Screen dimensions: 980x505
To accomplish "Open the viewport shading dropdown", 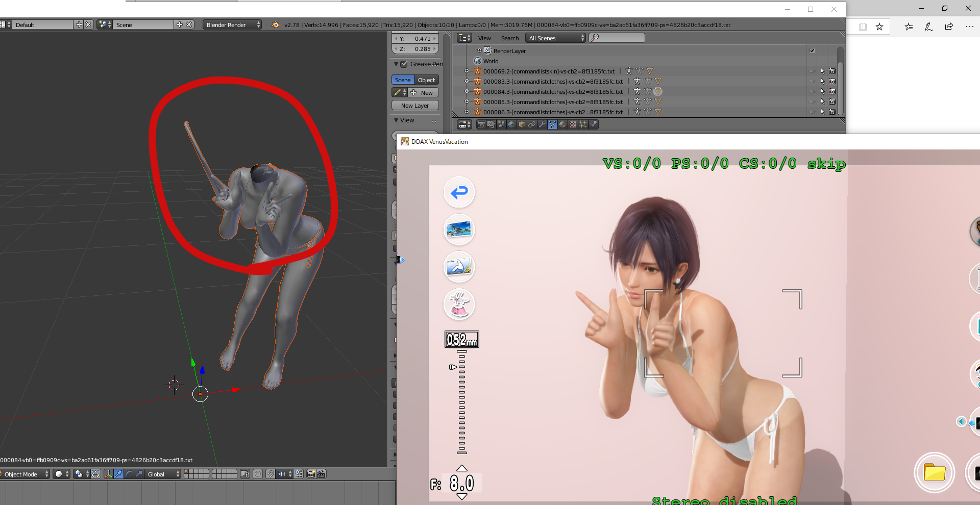I will 61,474.
